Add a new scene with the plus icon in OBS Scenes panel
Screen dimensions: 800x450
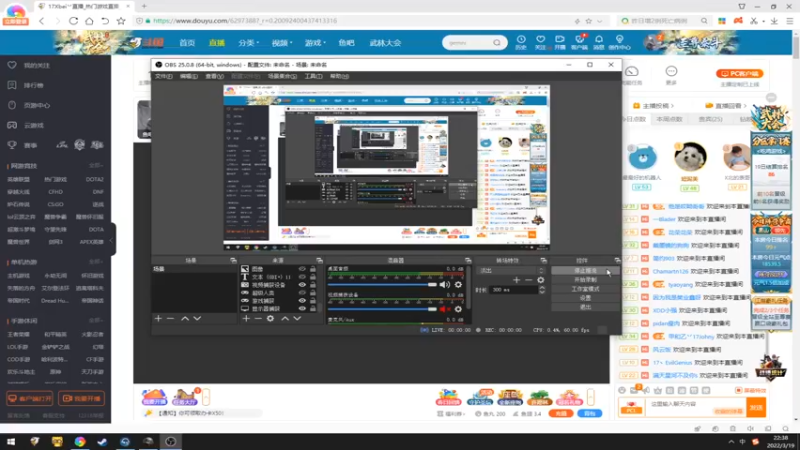pos(158,318)
